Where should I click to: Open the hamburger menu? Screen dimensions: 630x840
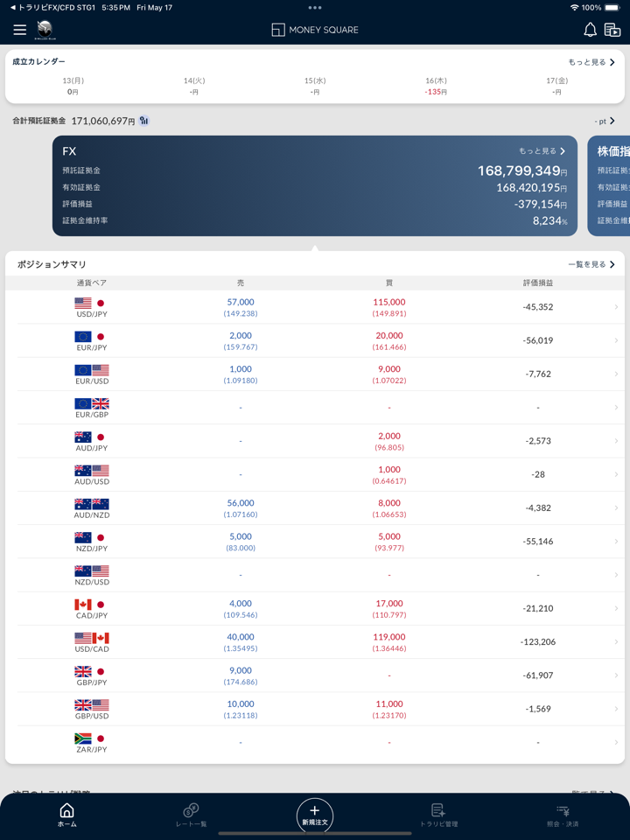[19, 30]
